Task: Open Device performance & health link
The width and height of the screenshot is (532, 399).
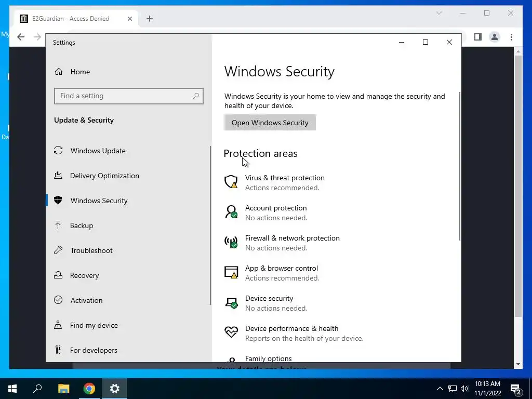Action: point(291,328)
